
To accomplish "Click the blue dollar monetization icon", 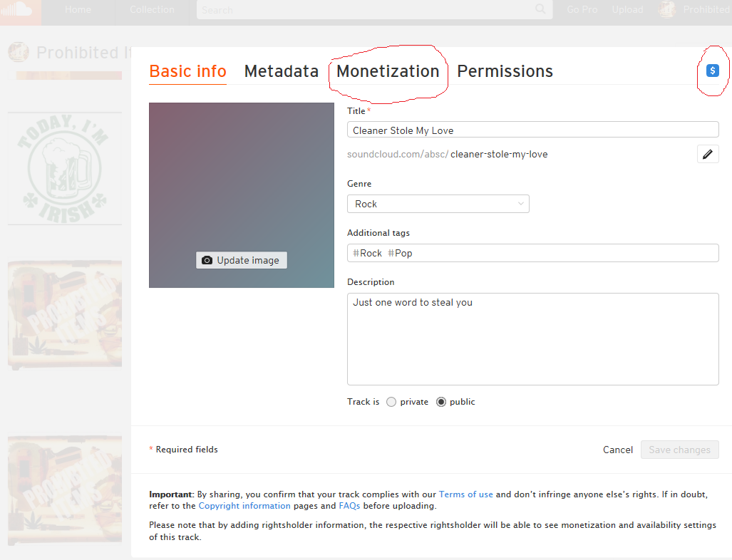I will point(713,71).
